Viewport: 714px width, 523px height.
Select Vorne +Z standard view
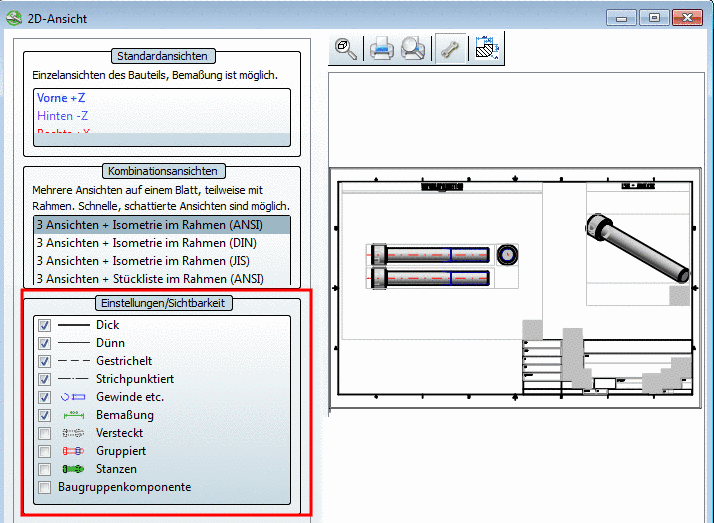[162, 98]
